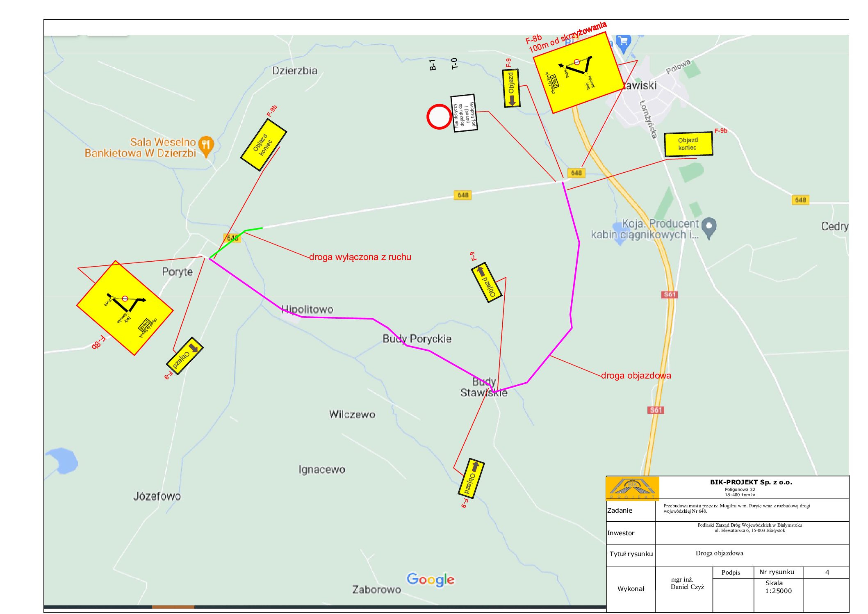Click the 'Cedry' label
This screenshot has width=868, height=614.
point(835,226)
